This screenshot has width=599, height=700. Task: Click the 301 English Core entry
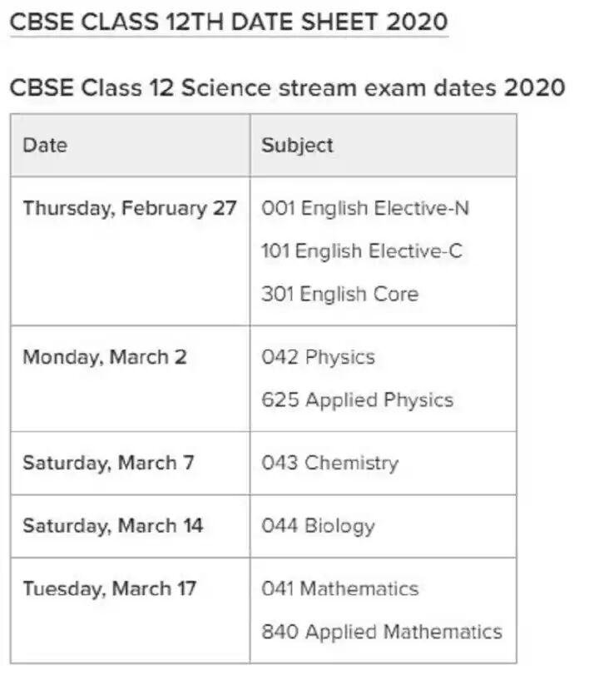[339, 294]
